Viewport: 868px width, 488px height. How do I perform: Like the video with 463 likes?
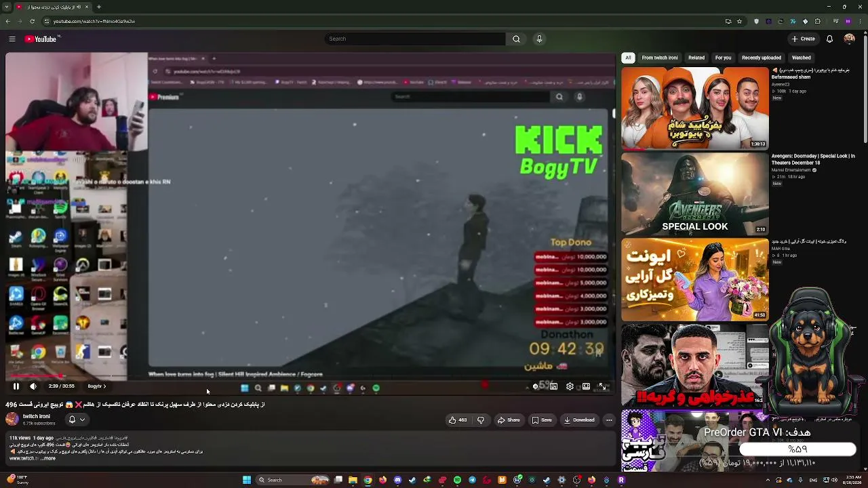[458, 420]
